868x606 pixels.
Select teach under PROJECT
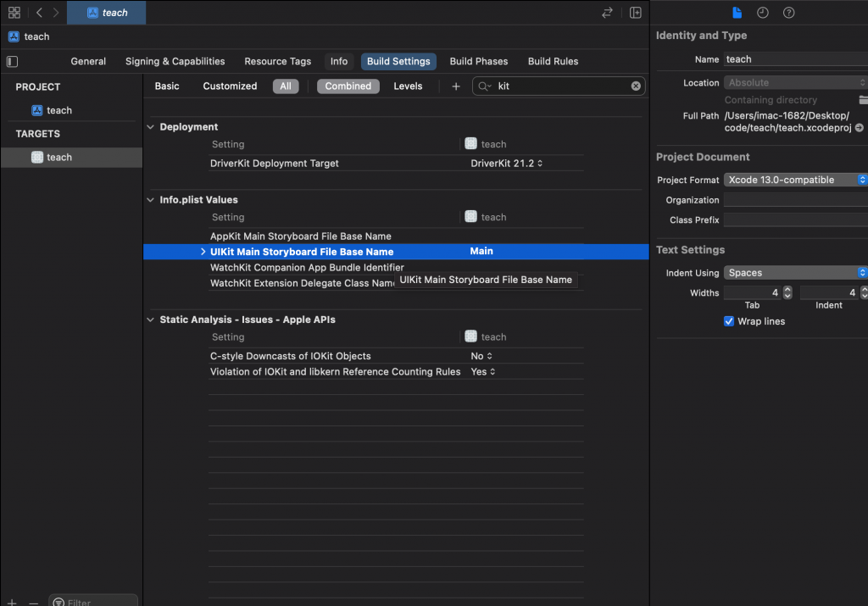click(59, 110)
